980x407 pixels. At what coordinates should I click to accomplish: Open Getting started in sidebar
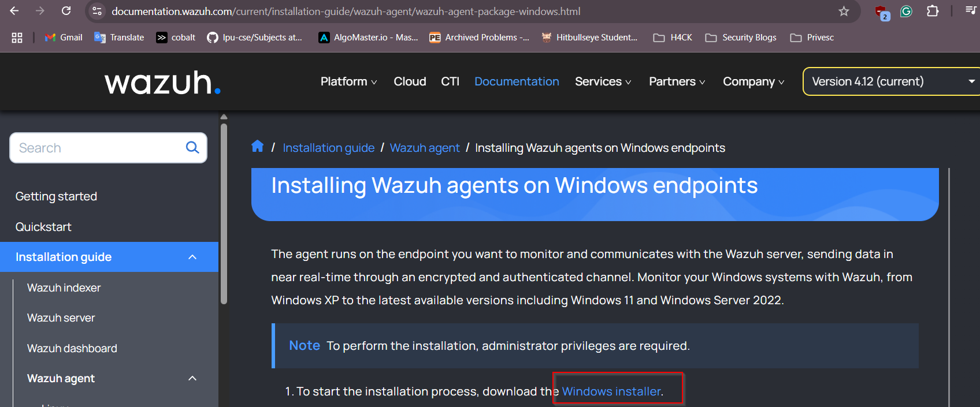56,196
